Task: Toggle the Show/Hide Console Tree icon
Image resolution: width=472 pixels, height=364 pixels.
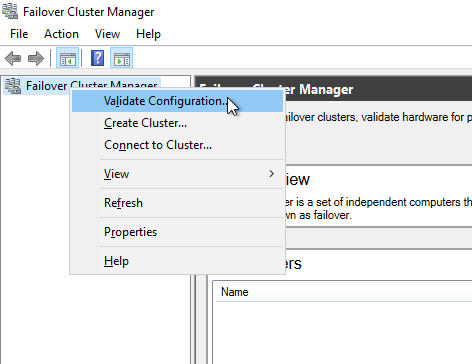Action: click(x=68, y=58)
